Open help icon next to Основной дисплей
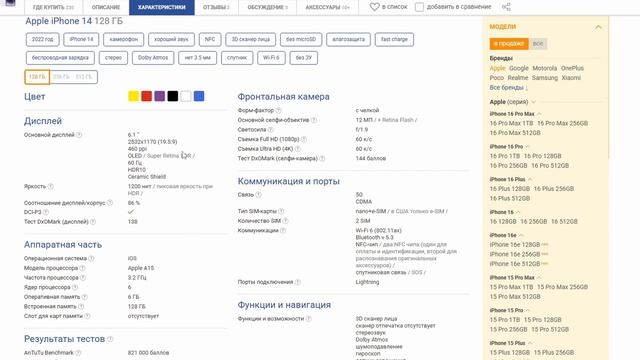The width and height of the screenshot is (640, 360). pos(79,135)
